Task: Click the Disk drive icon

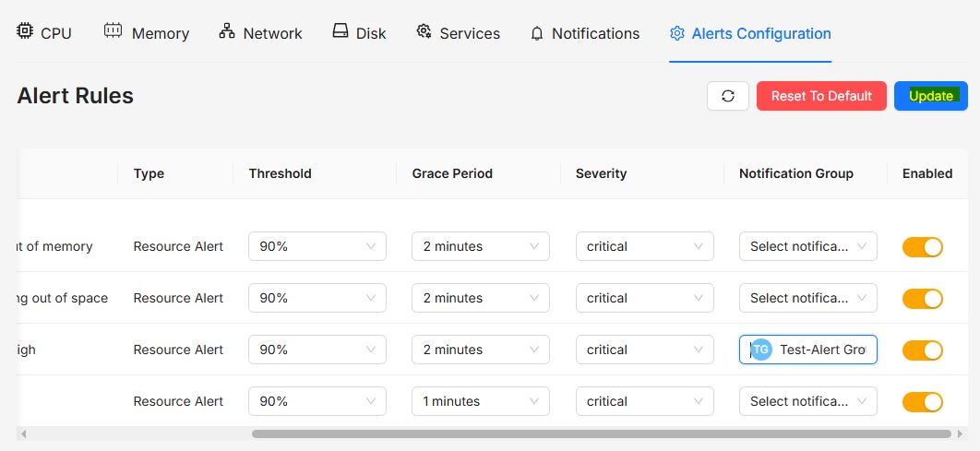Action: (x=341, y=30)
